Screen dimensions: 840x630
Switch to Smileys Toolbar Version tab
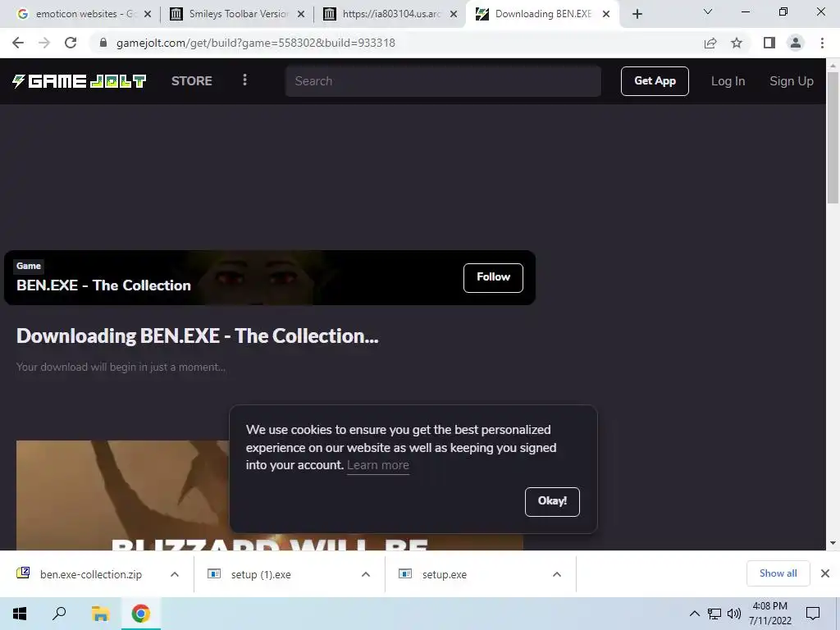tap(237, 14)
